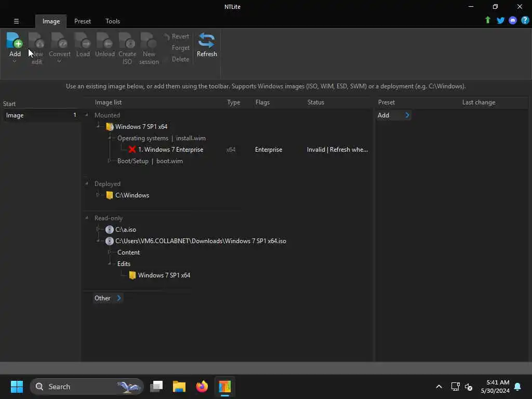Click the Enterprise flag cell

[269, 149]
